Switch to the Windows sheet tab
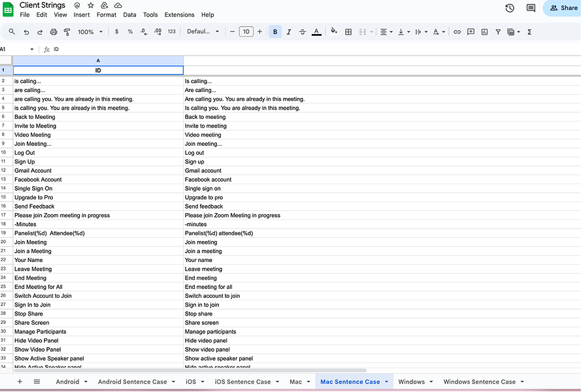581x392 pixels. tap(411, 381)
